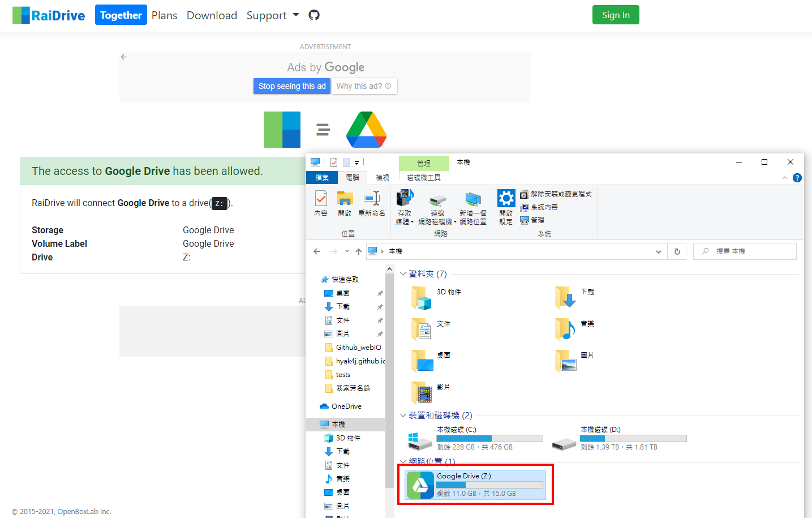Switch to the 磁碟機工具 ribbon tab

424,178
